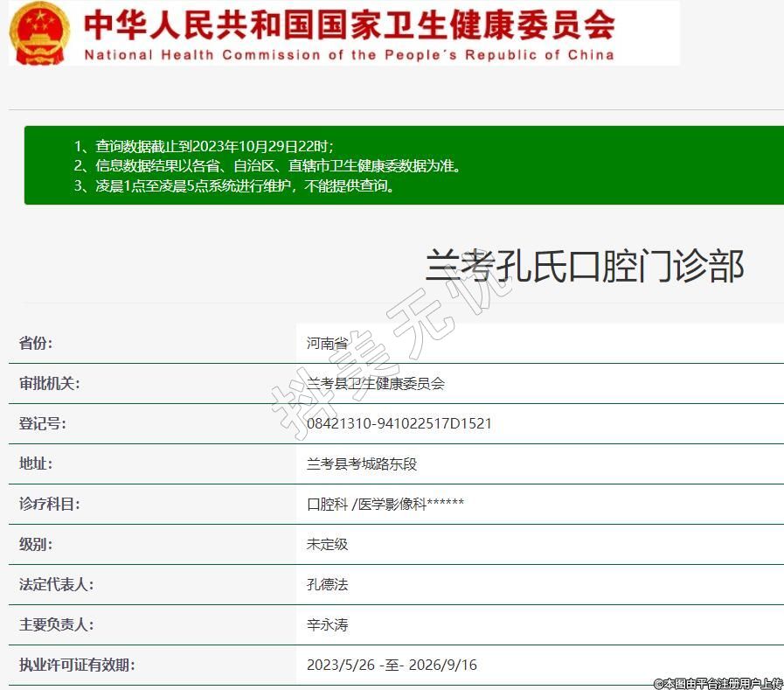Click the notice about the data cutoff date

204,146
